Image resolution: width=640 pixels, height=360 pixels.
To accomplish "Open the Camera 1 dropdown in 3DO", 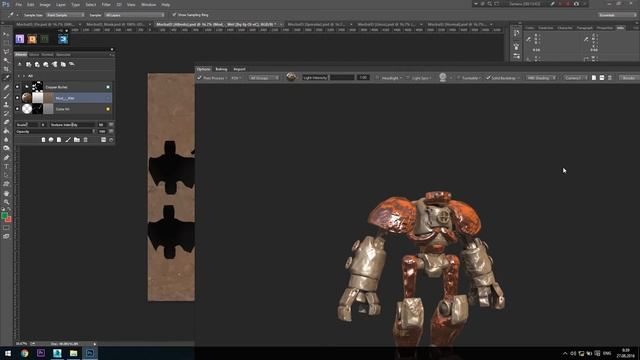I will (x=576, y=78).
